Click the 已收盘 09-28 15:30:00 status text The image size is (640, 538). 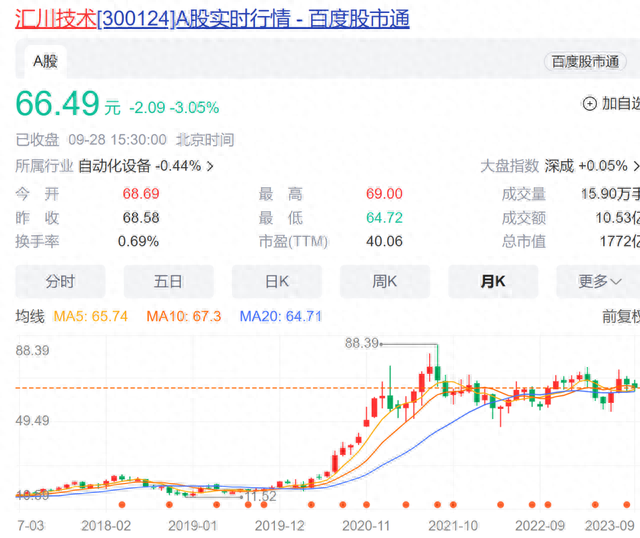[91, 140]
